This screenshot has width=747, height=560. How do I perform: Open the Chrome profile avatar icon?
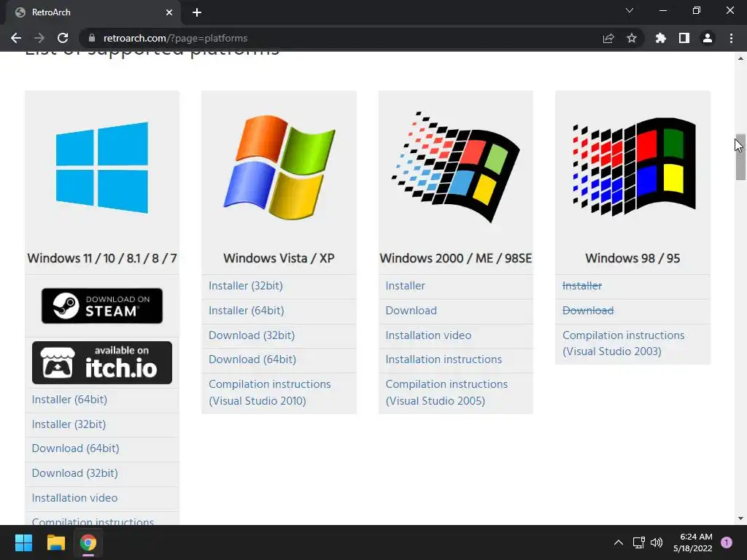tap(708, 38)
